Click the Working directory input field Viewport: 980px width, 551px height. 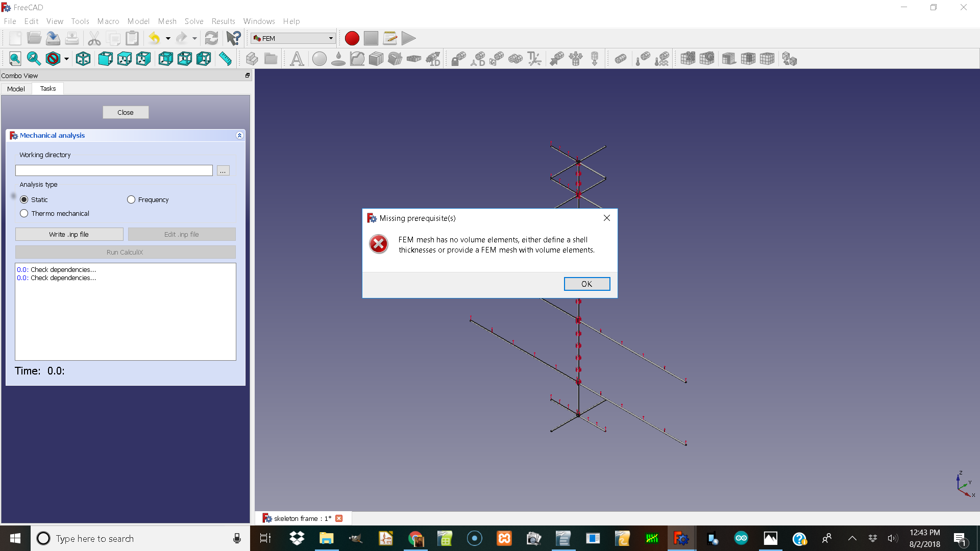[x=114, y=170]
